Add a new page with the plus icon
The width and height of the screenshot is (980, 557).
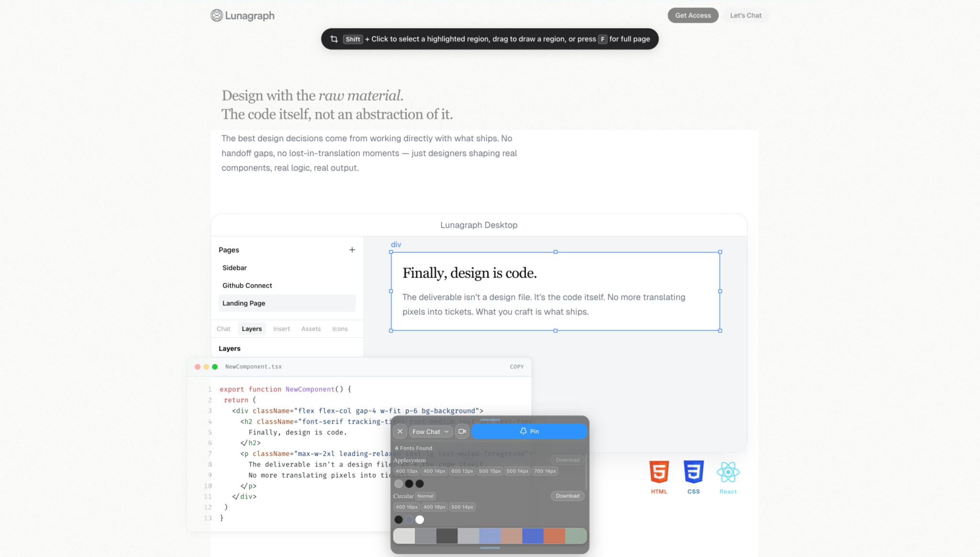[352, 250]
